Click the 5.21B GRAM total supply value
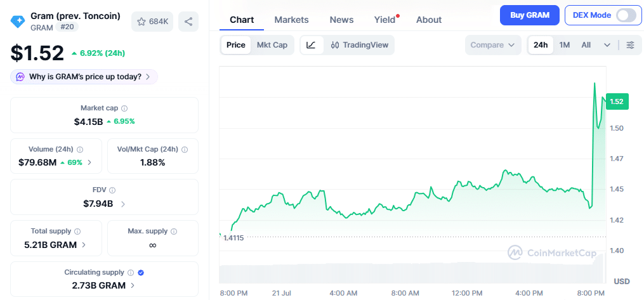 point(51,245)
